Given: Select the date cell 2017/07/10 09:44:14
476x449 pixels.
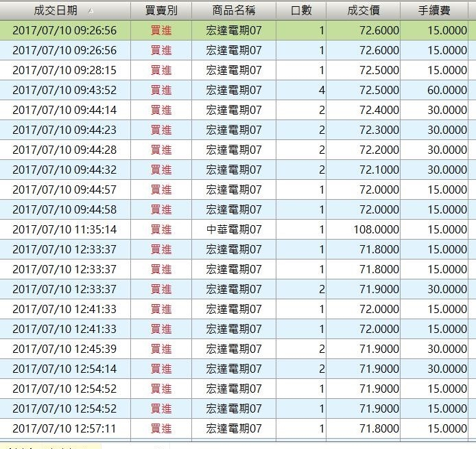Looking at the screenshot, I should click(65, 110).
